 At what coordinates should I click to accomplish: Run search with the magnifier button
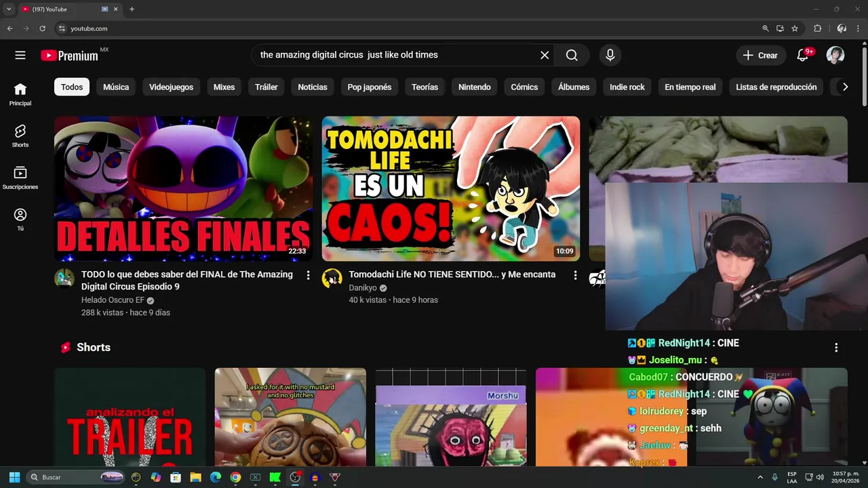(x=572, y=56)
